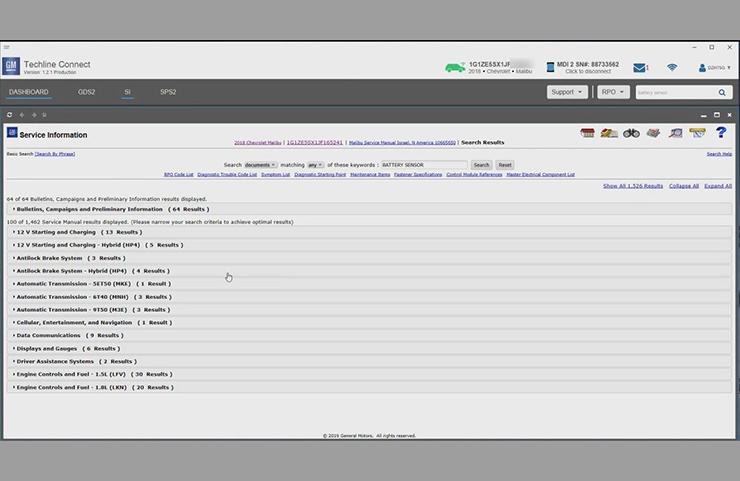This screenshot has height=481, width=740.
Task: Go back with the SI panel arrow
Action: pos(22,115)
